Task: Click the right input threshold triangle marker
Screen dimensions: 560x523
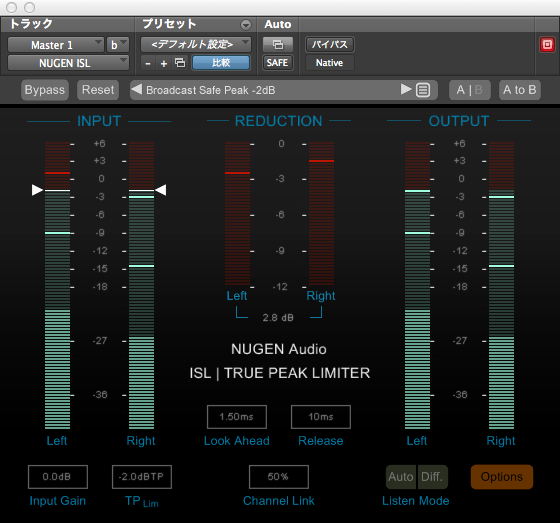Action: point(161,190)
